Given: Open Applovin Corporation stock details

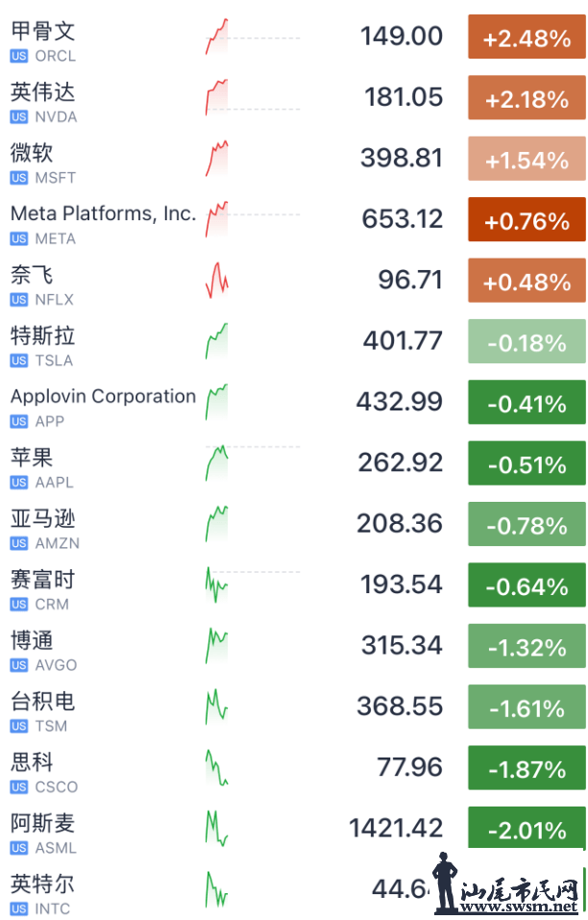Looking at the screenshot, I should tap(103, 396).
